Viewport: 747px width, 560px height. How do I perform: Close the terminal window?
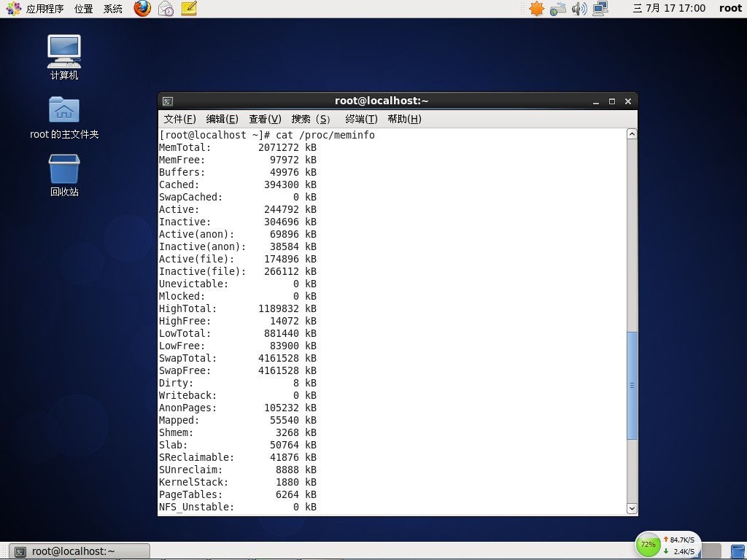pos(628,101)
